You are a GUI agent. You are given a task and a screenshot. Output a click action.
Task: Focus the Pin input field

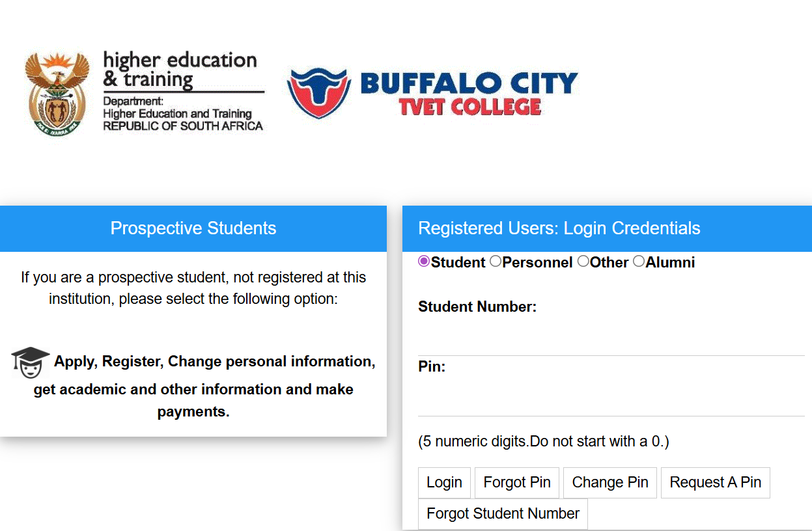pyautogui.click(x=611, y=397)
